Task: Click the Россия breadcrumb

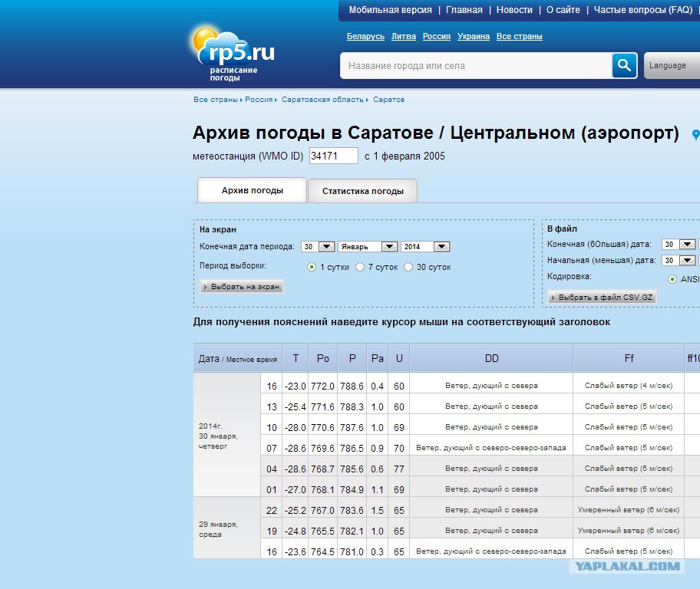Action: [259, 100]
